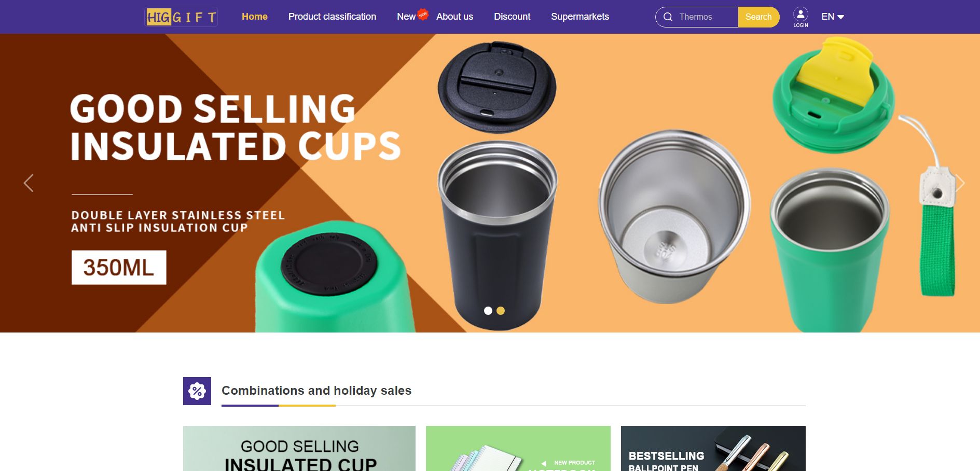
Task: Click the red NEW badge icon
Action: point(423,14)
